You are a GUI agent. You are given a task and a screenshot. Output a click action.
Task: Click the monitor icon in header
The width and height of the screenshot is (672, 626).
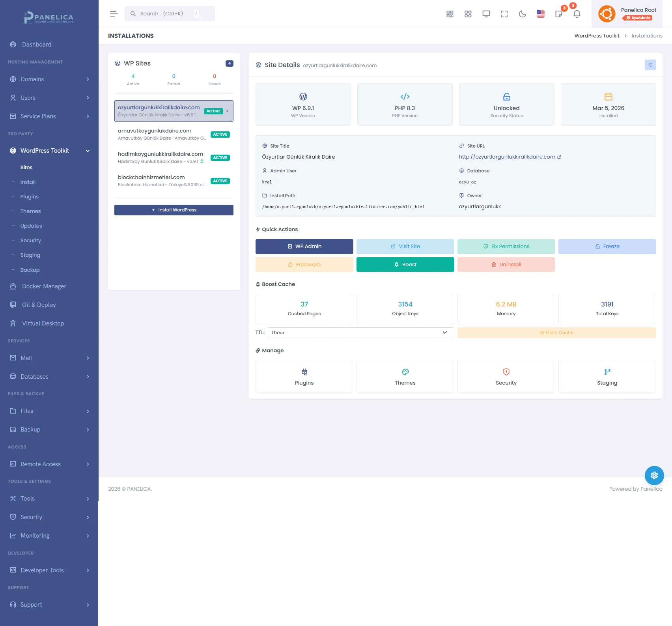486,14
